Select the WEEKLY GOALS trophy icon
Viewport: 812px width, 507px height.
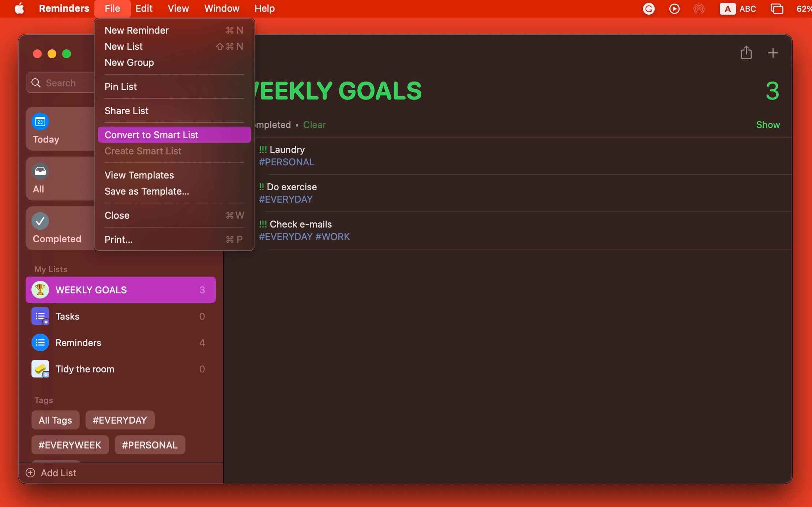tap(40, 289)
